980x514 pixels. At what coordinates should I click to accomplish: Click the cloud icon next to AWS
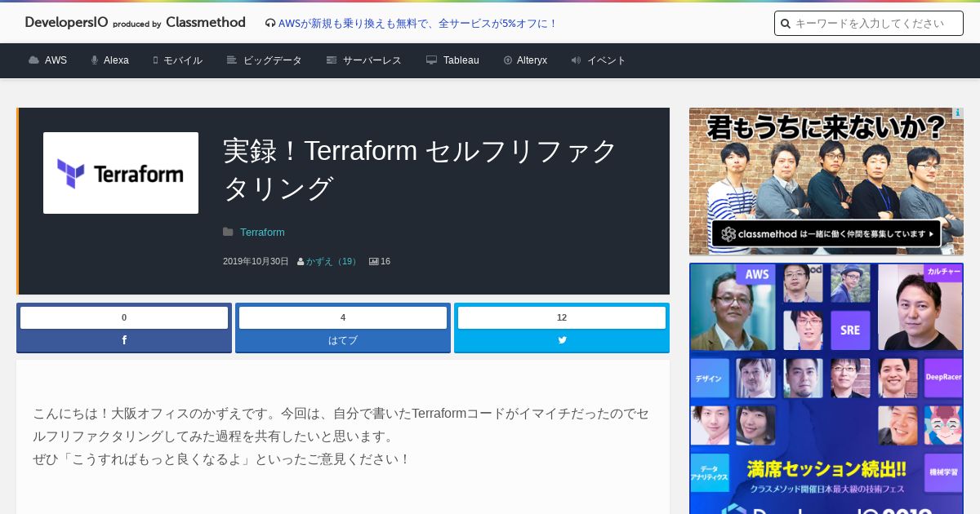pyautogui.click(x=33, y=60)
